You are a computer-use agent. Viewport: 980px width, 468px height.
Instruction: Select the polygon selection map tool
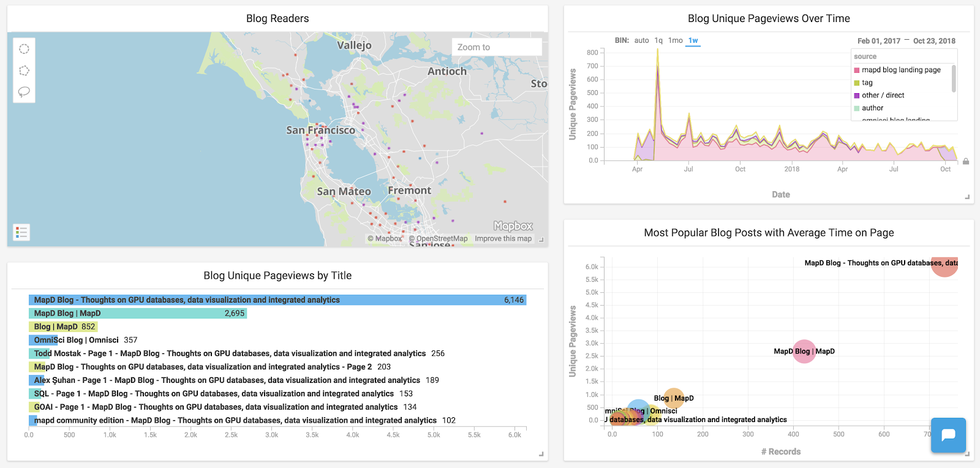tap(24, 70)
